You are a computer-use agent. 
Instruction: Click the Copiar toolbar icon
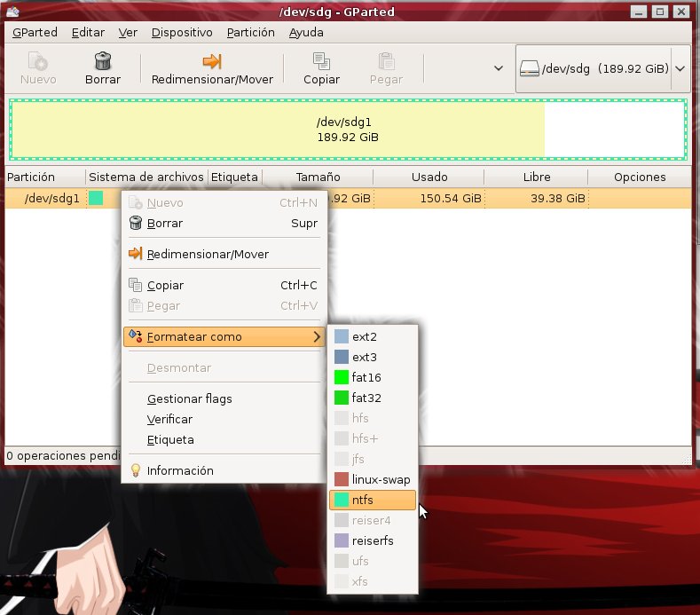[321, 61]
